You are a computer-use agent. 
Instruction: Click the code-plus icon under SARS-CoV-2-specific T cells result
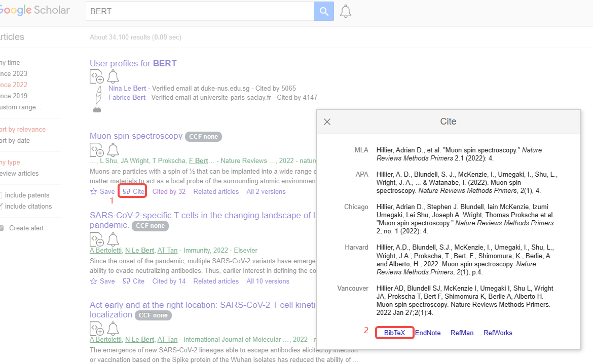click(97, 239)
